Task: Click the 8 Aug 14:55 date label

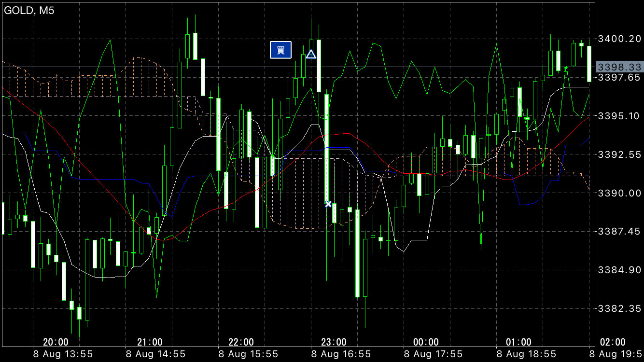Action: (156, 355)
